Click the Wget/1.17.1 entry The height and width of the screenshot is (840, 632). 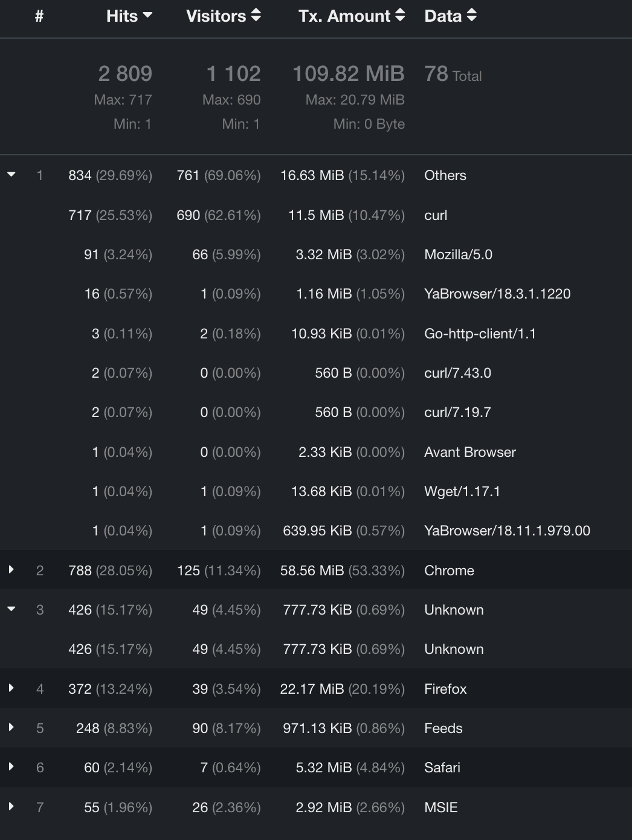click(x=462, y=491)
